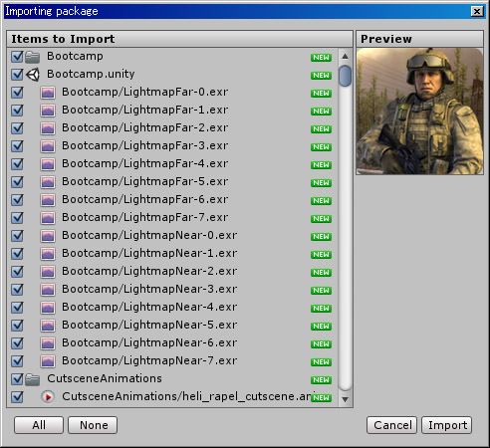Image resolution: width=490 pixels, height=448 pixels.
Task: Toggle the LightmapNear-2.exr checkbox
Action: point(17,272)
